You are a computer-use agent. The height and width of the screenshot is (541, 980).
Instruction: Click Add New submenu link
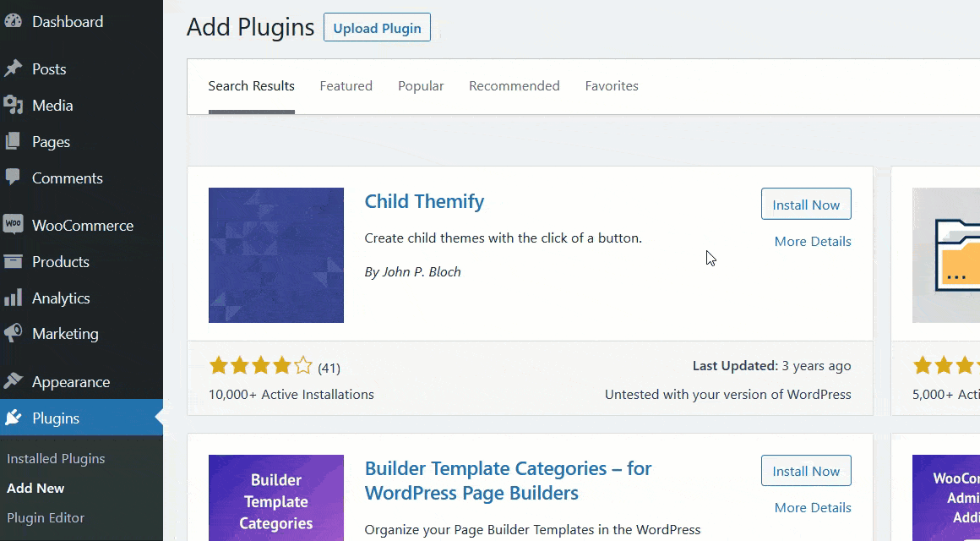pyautogui.click(x=35, y=488)
